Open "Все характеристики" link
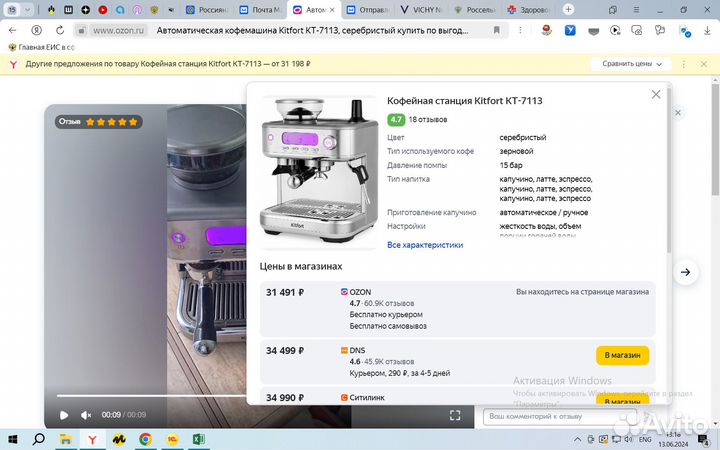This screenshot has height=450, width=720. 425,245
